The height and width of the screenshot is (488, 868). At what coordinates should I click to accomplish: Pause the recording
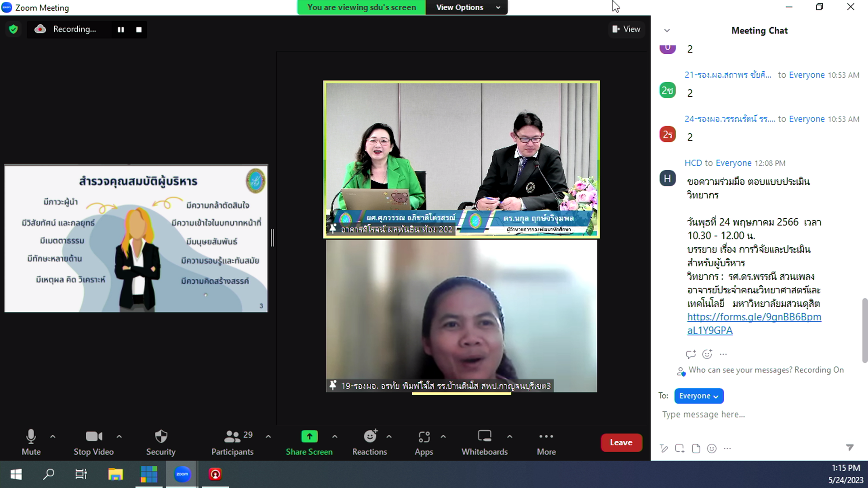coord(121,29)
